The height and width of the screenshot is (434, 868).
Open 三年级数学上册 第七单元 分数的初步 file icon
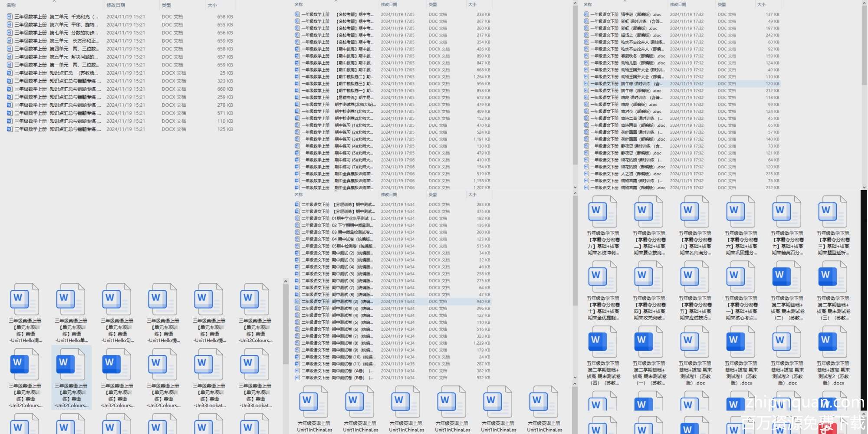point(10,33)
